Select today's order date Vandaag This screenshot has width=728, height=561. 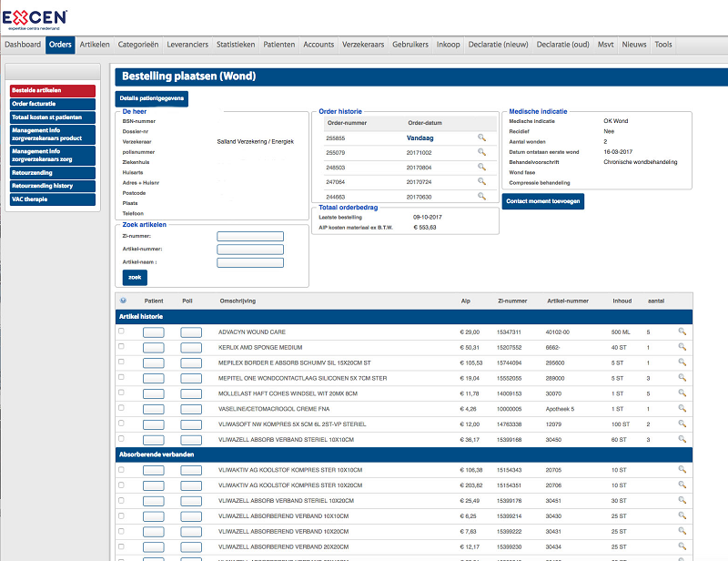(x=420, y=138)
